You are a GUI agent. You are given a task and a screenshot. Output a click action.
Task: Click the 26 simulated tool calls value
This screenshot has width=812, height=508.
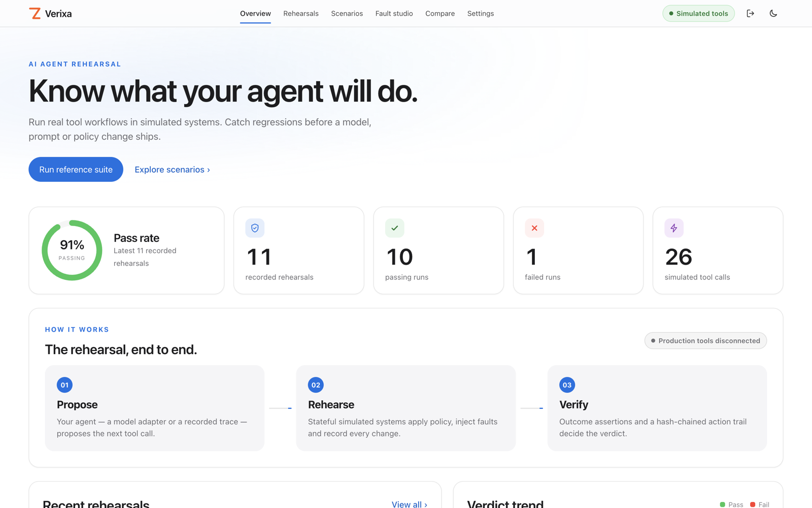coord(679,257)
